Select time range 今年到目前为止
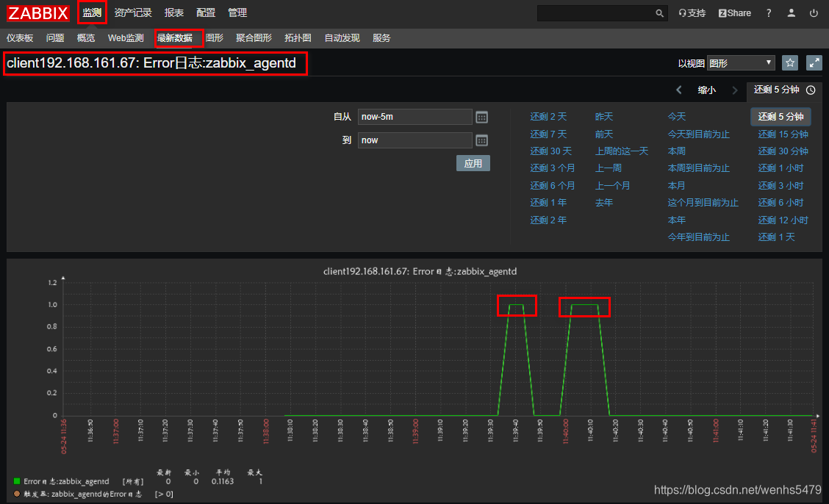Image resolution: width=829 pixels, height=504 pixels. point(698,237)
